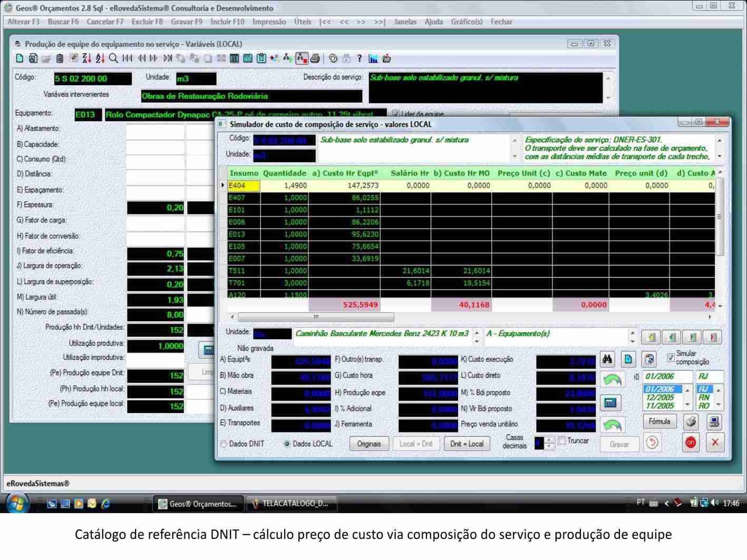Click the highlighted tree structure icon in toolbar

click(x=302, y=58)
